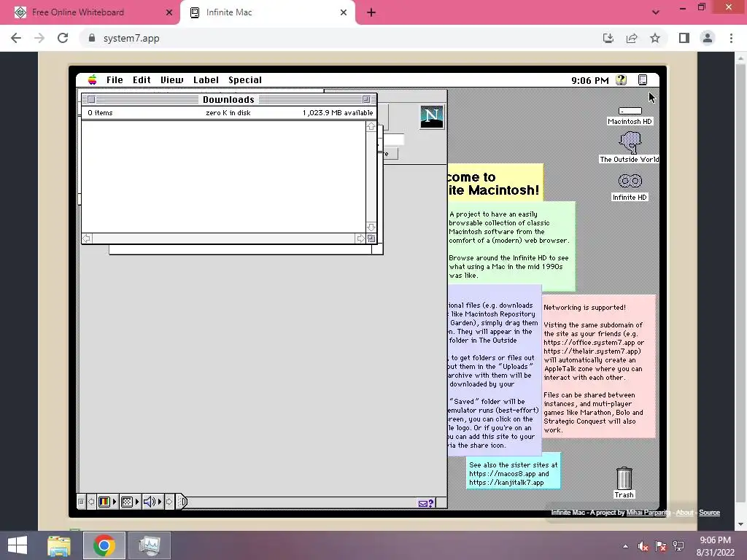Viewport: 747px width, 560px height.
Task: Click the pink 'Networking is supported!' note
Action: 599,367
